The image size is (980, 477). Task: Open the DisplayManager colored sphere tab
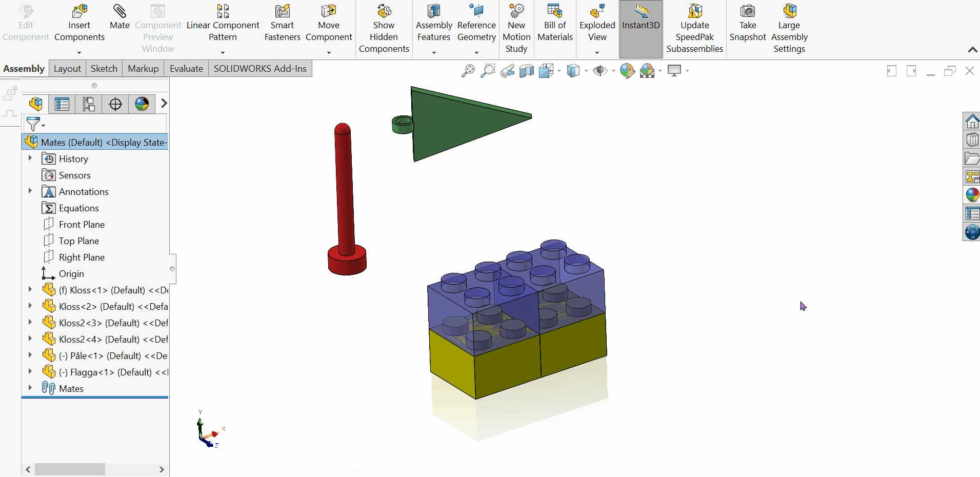click(142, 104)
